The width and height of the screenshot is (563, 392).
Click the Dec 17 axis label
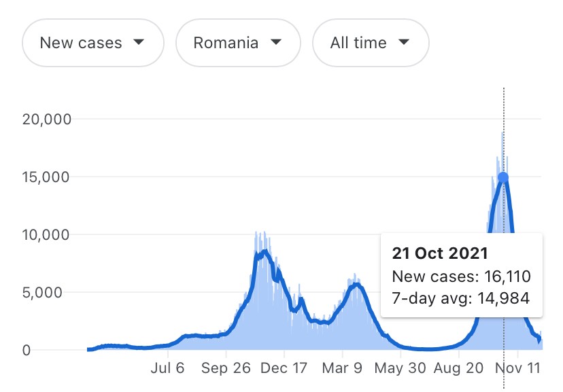coord(284,368)
